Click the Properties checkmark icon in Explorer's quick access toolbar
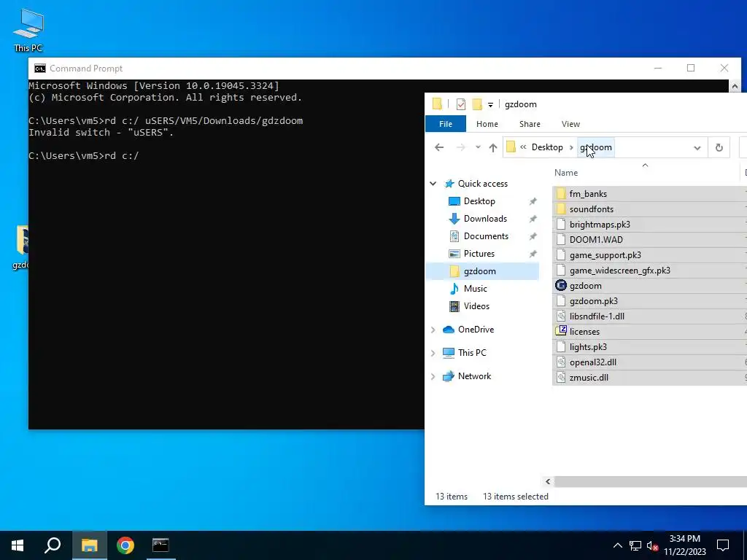Screen dimensions: 747x560 (461, 104)
